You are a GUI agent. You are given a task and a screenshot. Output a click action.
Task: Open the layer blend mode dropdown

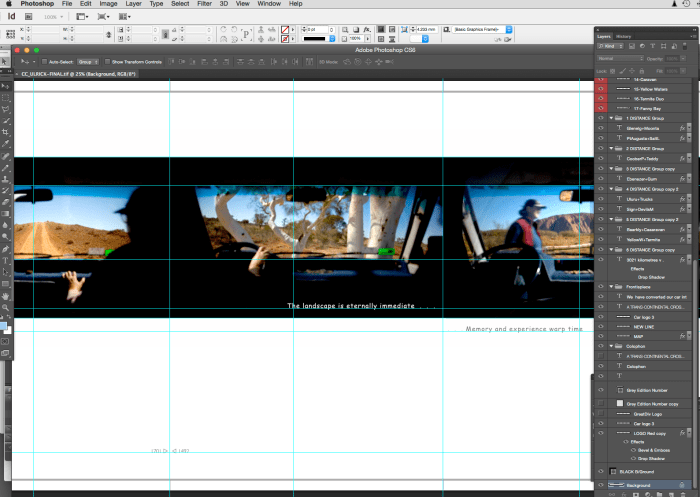(618, 59)
